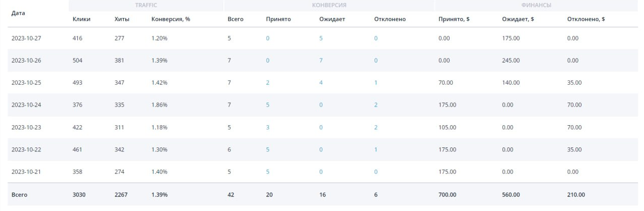Select the 2023-10-27 date cell
The height and width of the screenshot is (211, 644).
coord(26,38)
